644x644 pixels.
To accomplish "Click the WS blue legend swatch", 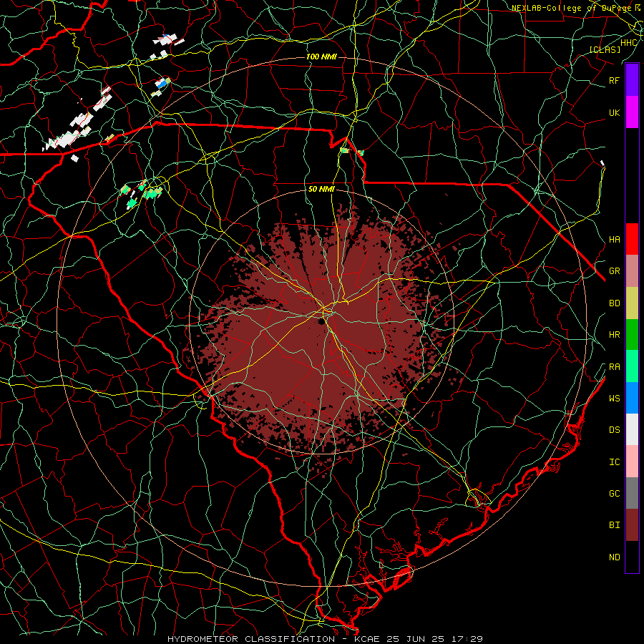I will [x=632, y=398].
